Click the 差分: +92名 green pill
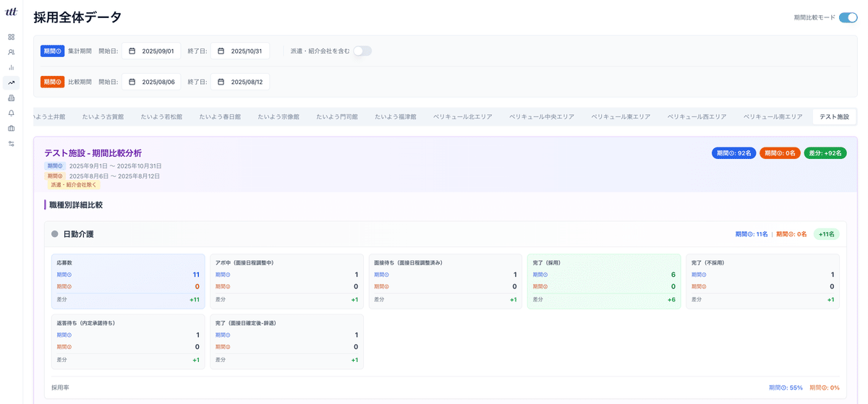The image size is (868, 404). [x=825, y=153]
